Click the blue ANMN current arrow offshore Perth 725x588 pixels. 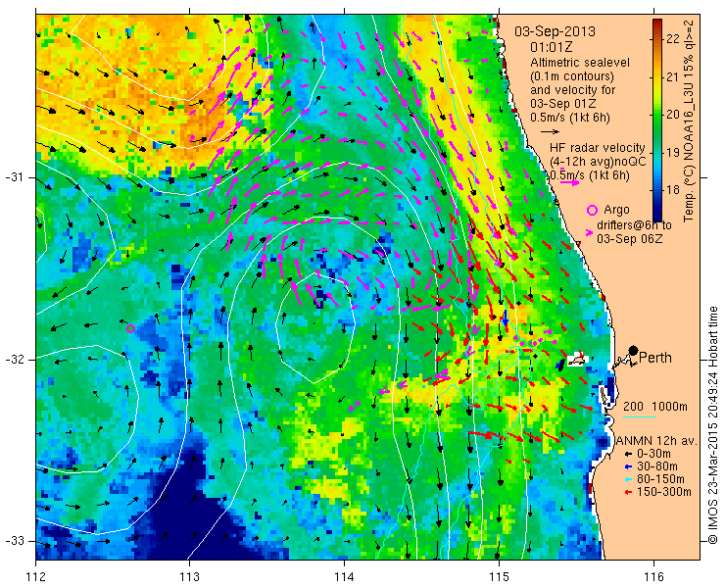[505, 318]
